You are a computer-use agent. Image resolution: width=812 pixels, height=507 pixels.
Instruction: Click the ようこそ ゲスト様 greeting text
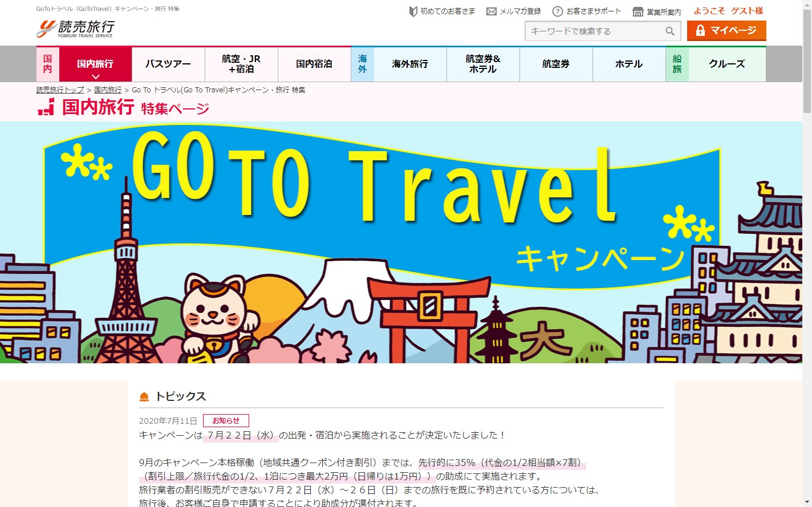(x=728, y=11)
